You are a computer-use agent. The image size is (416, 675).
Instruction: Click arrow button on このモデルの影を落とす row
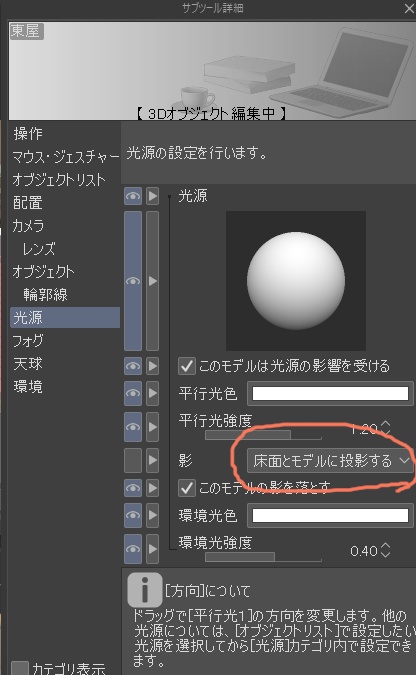[152, 488]
